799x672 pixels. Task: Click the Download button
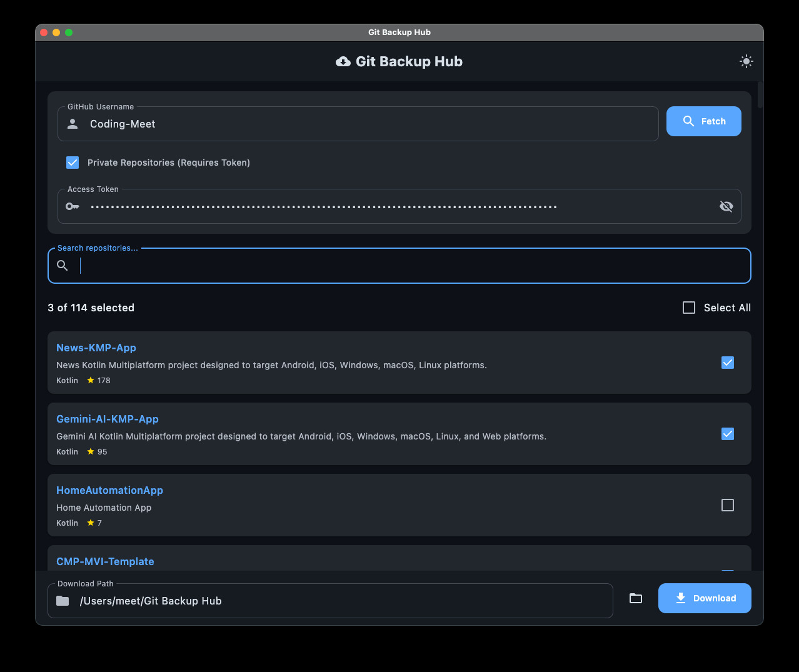coord(705,598)
